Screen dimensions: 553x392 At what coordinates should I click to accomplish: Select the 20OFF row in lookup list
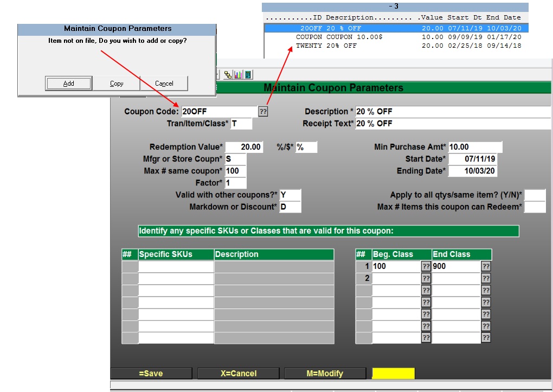396,28
